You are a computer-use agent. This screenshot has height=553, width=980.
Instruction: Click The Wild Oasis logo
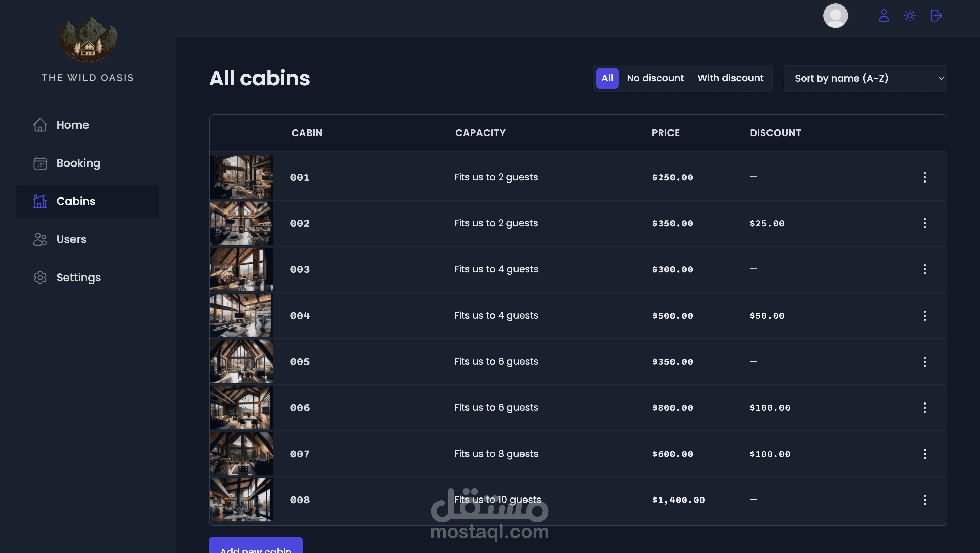[x=88, y=40]
